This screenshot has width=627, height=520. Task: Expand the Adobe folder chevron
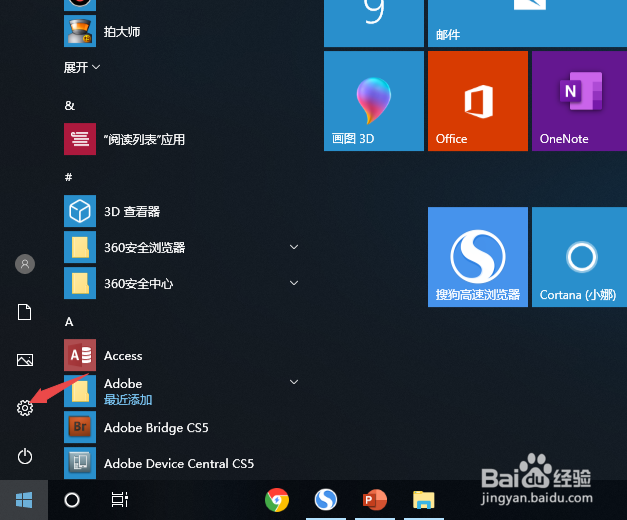[x=294, y=382]
